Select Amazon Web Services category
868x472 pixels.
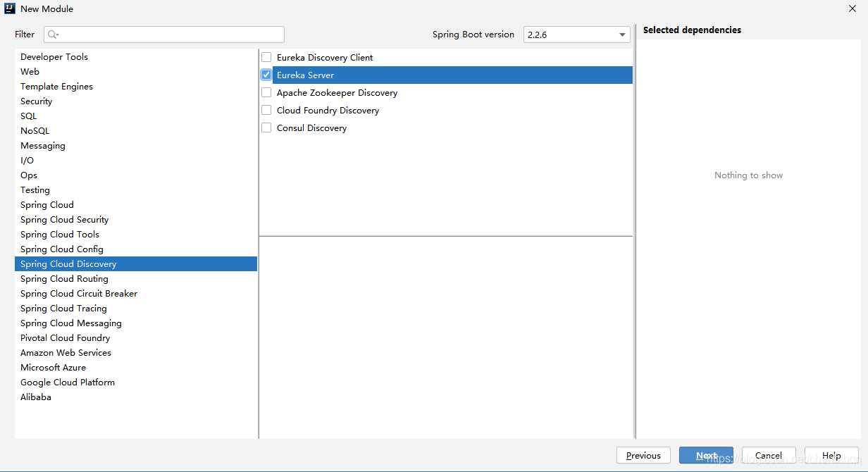(x=136, y=353)
